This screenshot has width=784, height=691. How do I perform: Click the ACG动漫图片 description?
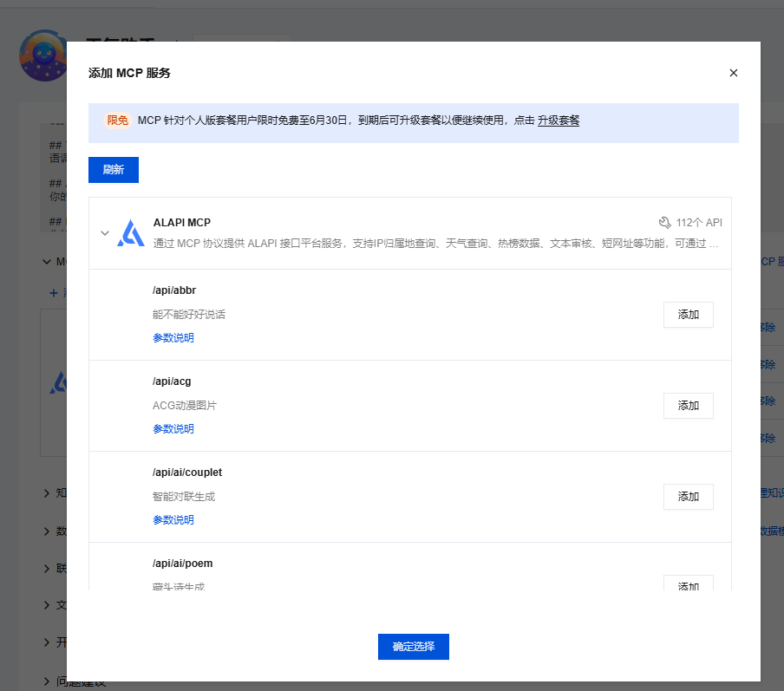pos(185,406)
